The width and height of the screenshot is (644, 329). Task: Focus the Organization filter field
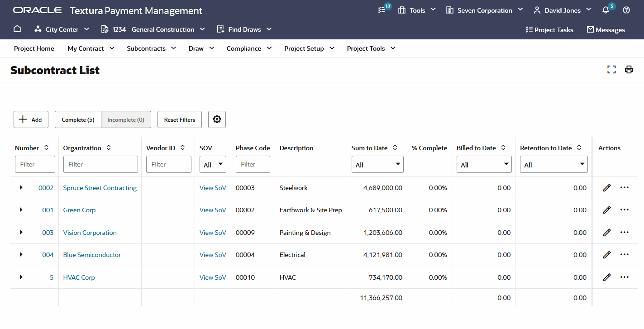click(100, 164)
